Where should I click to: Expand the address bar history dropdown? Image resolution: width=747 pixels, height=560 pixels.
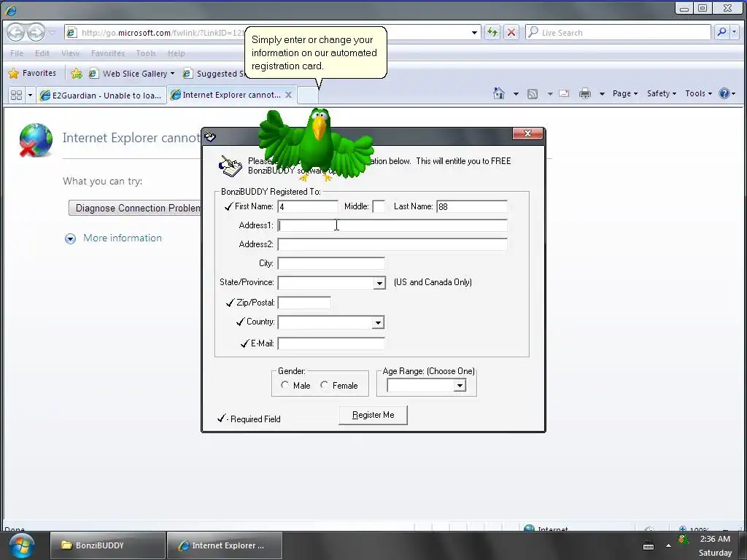click(x=474, y=32)
